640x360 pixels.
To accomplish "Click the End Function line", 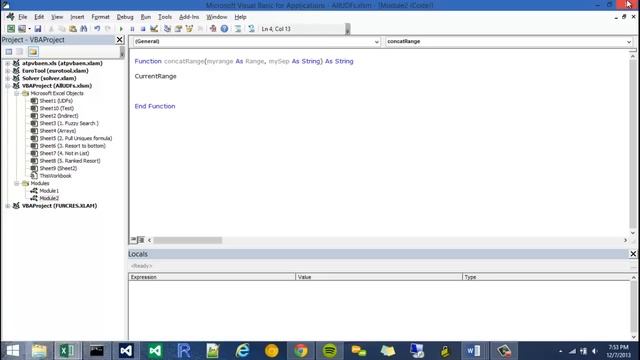I will (x=155, y=106).
